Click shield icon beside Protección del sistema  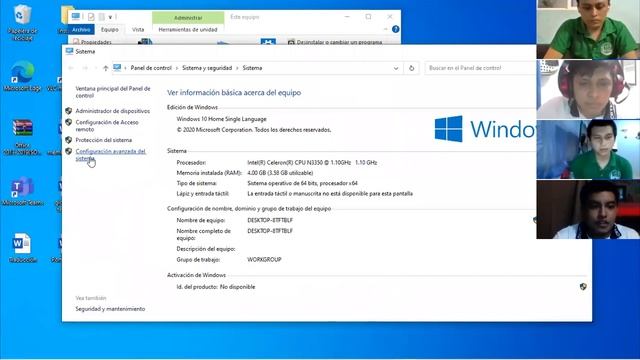(69, 140)
